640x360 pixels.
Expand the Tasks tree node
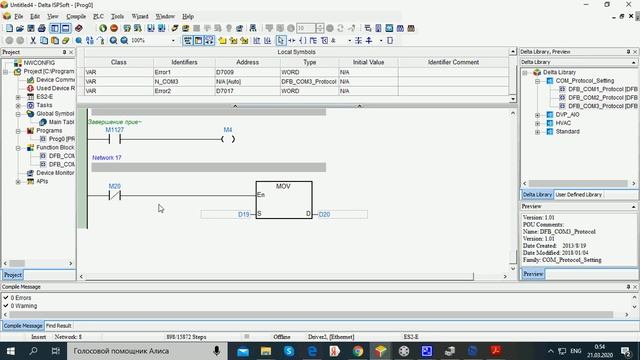coord(18,105)
